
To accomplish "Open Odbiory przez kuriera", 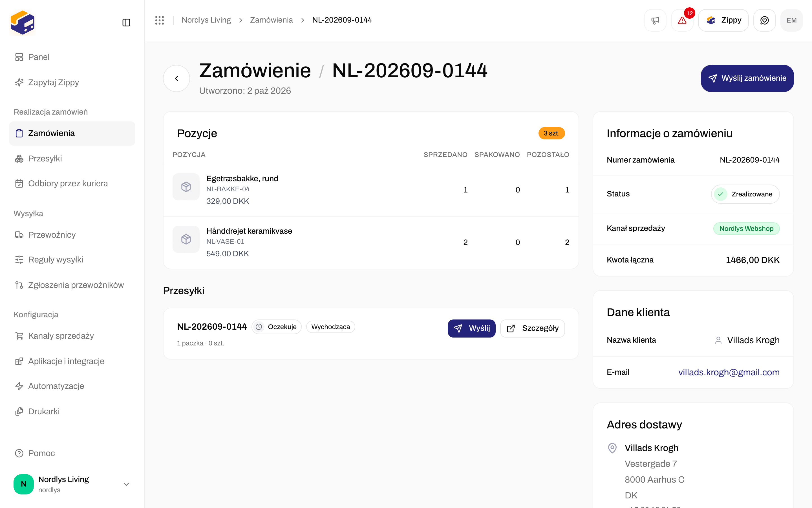I will click(72, 183).
